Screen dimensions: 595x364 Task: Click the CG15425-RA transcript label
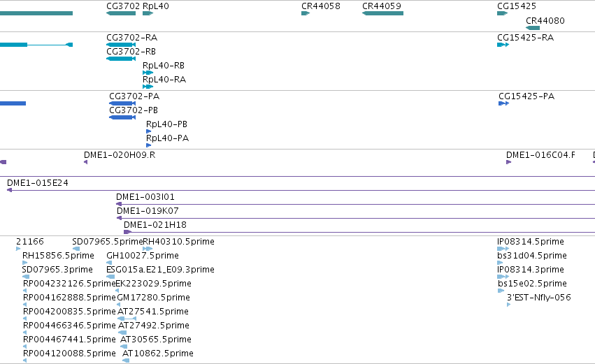526,38
